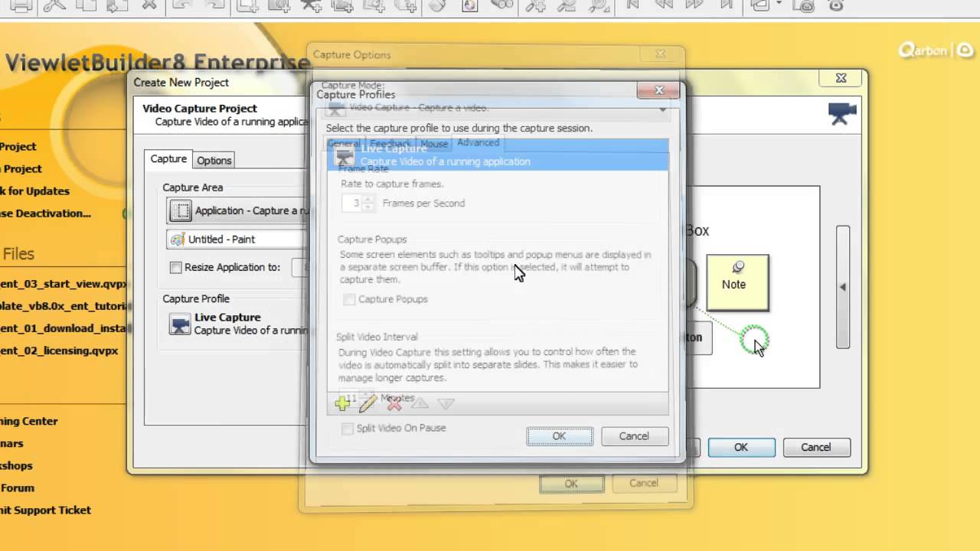The image size is (980, 551).
Task: Select the Advanced tab in Capture Options
Action: [x=478, y=143]
